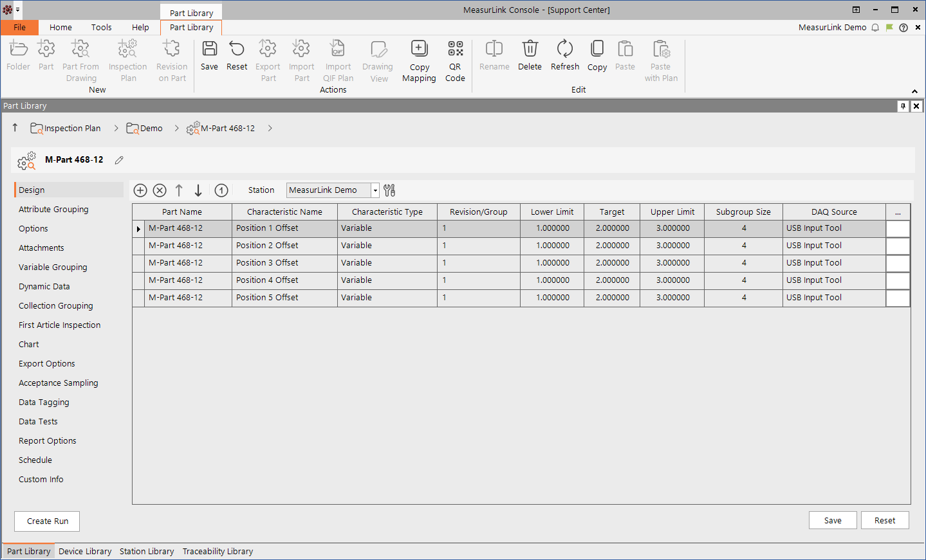Click the Copy ribbon icon

(x=597, y=49)
